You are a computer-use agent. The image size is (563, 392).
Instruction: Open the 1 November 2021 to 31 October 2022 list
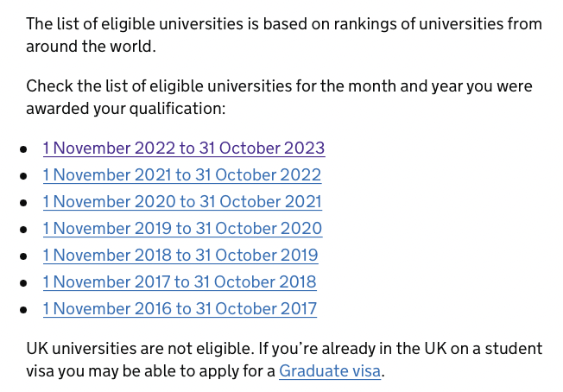click(182, 175)
